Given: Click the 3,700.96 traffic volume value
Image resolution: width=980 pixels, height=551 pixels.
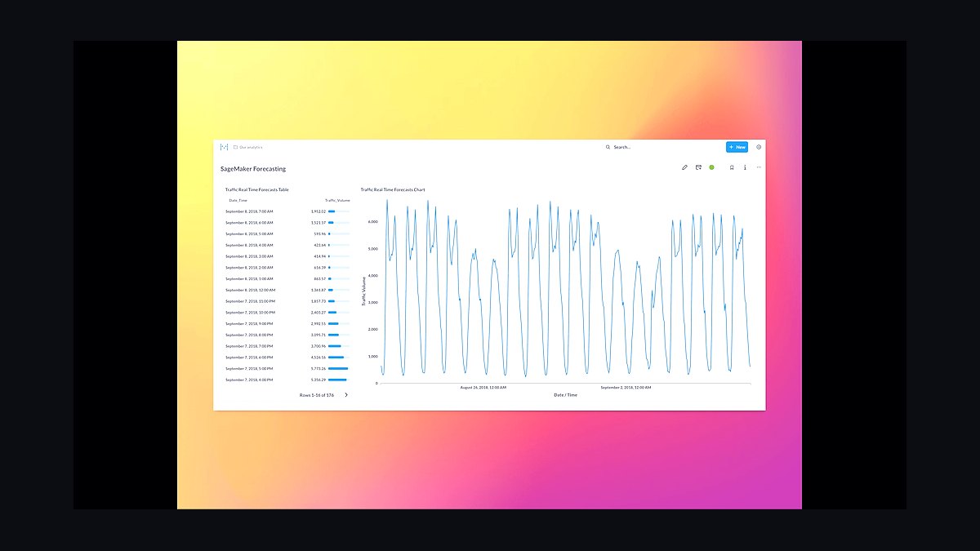Looking at the screenshot, I should pos(318,346).
